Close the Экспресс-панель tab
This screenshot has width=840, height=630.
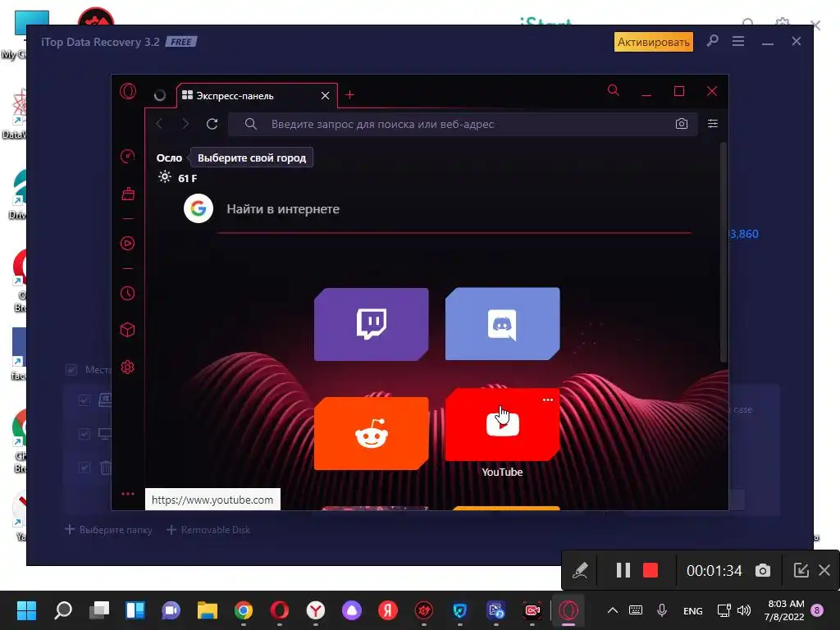point(325,95)
